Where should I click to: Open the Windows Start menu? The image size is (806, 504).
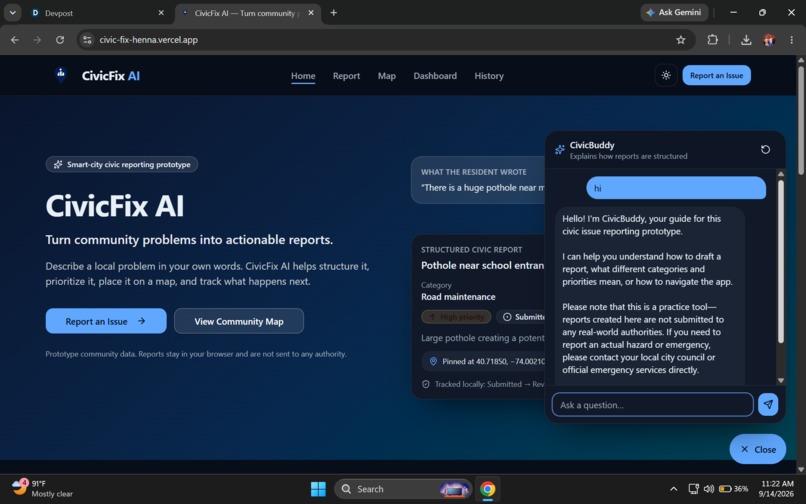pos(318,489)
